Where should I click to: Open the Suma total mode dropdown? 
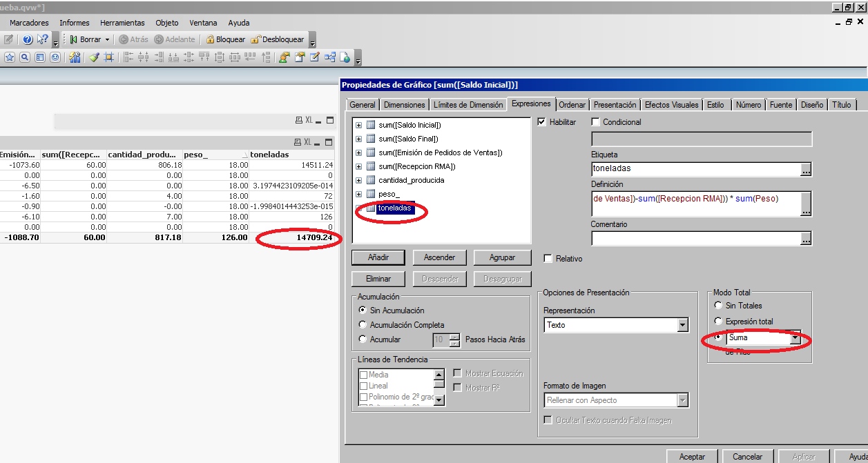pyautogui.click(x=795, y=338)
